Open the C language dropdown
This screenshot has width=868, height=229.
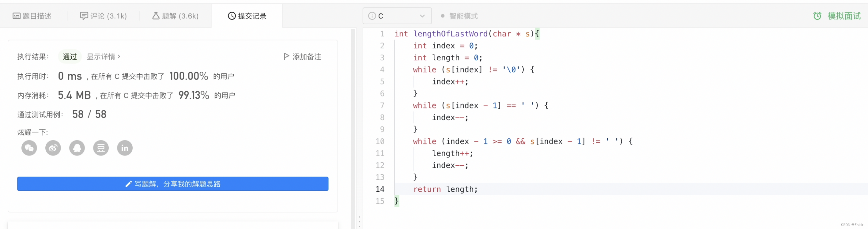tap(397, 16)
